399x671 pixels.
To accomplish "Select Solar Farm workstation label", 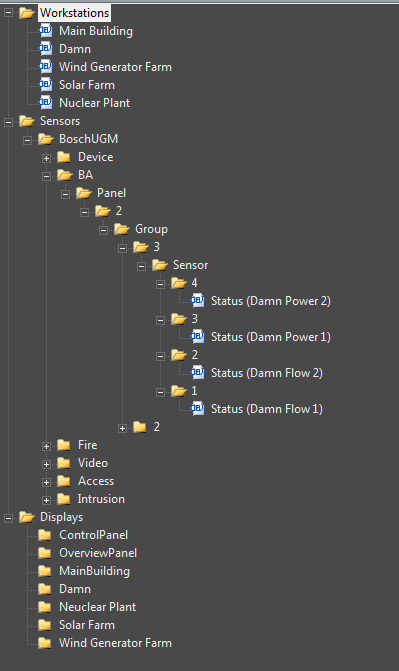I will pyautogui.click(x=87, y=85).
